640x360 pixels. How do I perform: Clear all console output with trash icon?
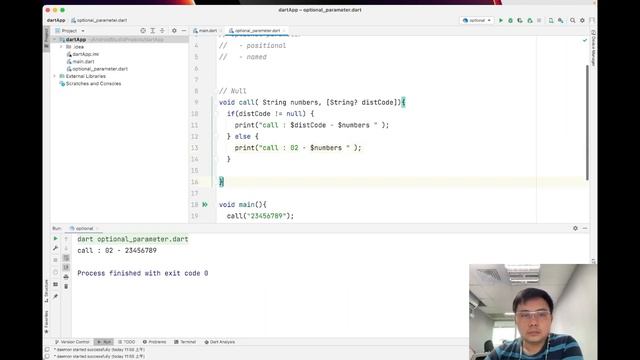(x=66, y=287)
